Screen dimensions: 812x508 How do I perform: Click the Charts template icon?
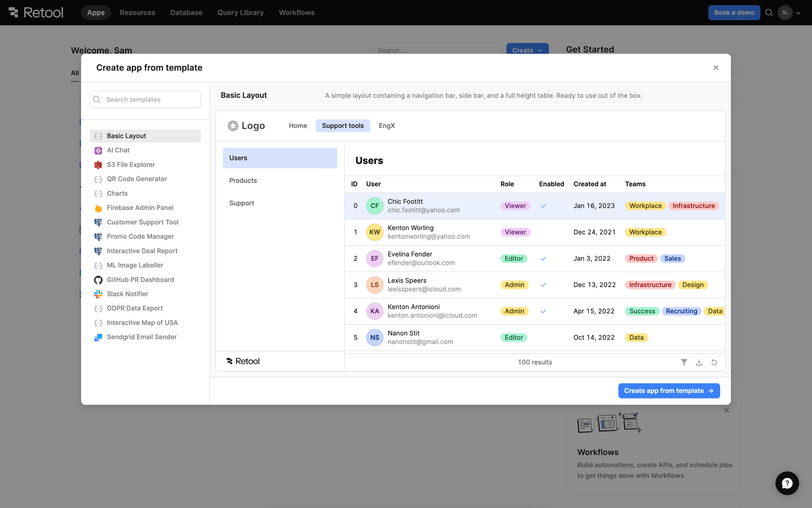coord(98,193)
